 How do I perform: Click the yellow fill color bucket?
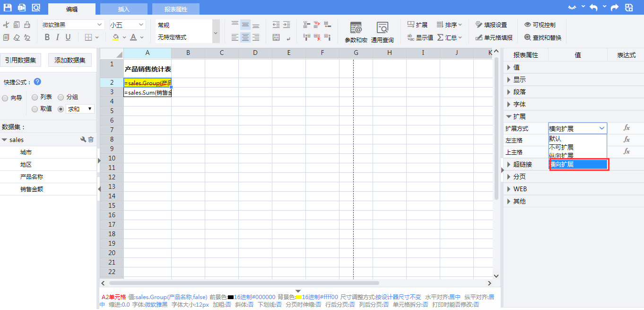point(115,37)
